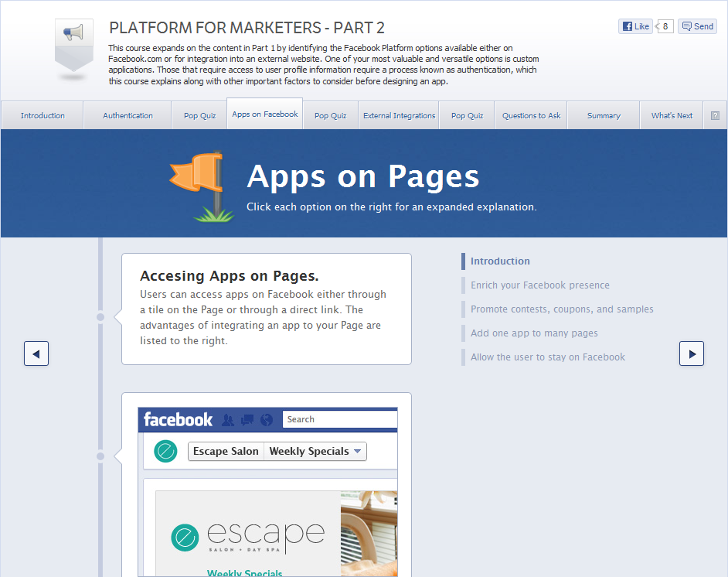Screen dimensions: 728x577
Task: View Allow the user to stay on Facebook
Action: pyautogui.click(x=548, y=357)
